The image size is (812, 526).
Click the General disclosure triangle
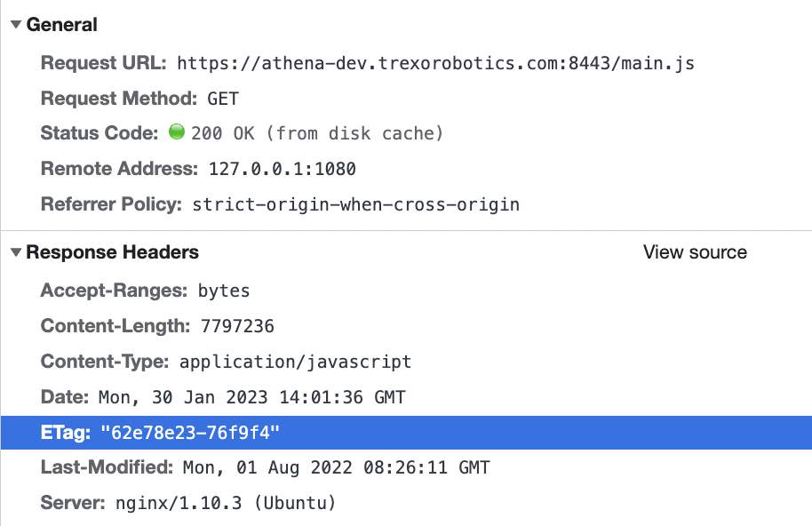pyautogui.click(x=13, y=25)
